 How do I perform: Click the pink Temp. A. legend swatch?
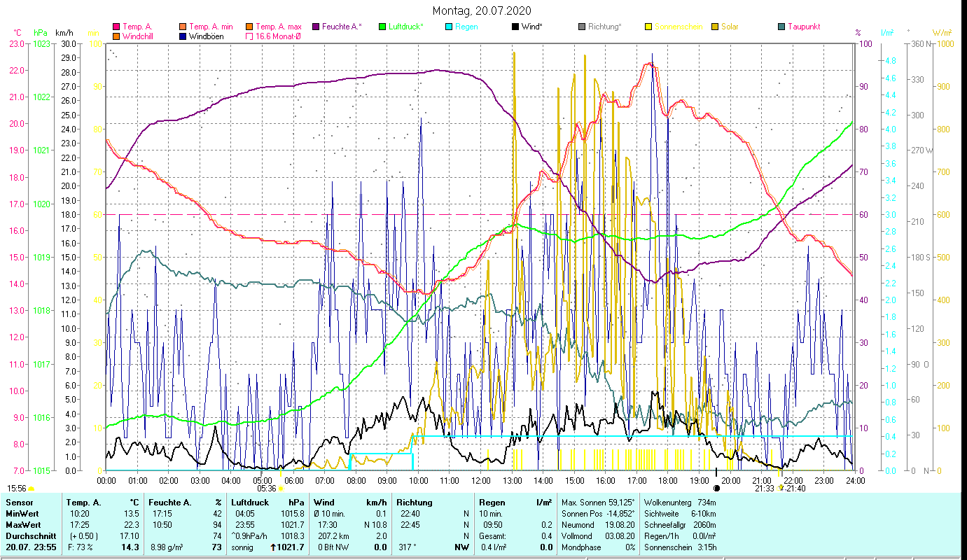pos(116,27)
